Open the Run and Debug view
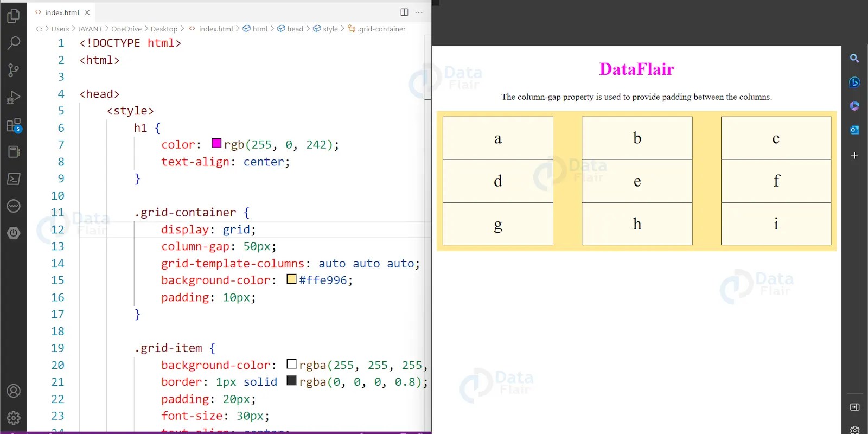868x434 pixels. (x=14, y=97)
